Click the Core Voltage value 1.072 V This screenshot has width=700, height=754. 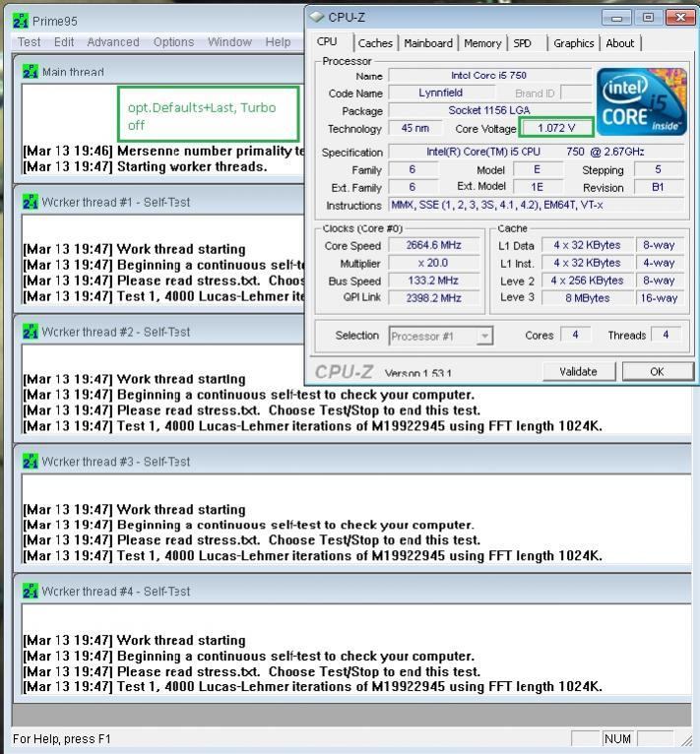click(x=556, y=128)
